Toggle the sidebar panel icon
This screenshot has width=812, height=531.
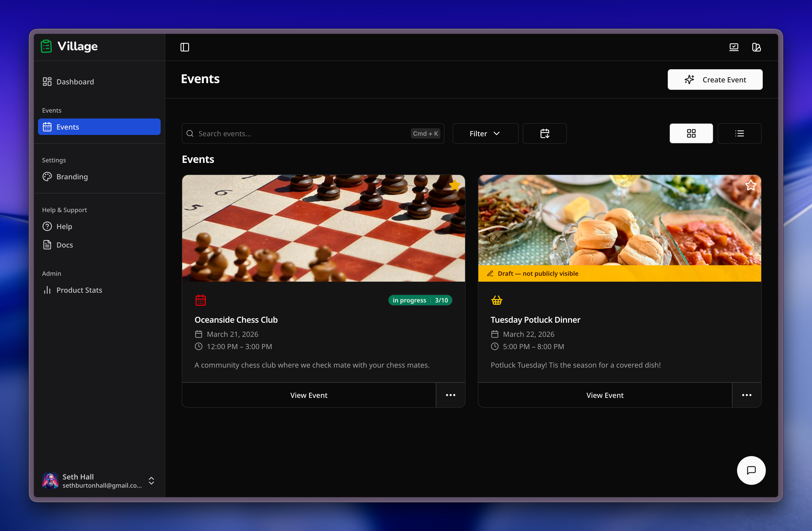[185, 47]
